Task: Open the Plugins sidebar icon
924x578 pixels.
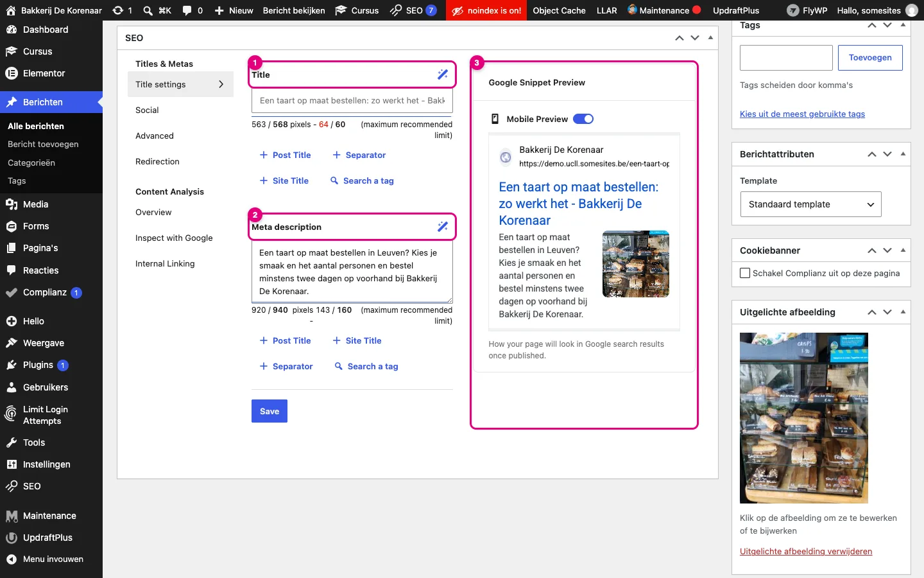Action: pyautogui.click(x=11, y=365)
